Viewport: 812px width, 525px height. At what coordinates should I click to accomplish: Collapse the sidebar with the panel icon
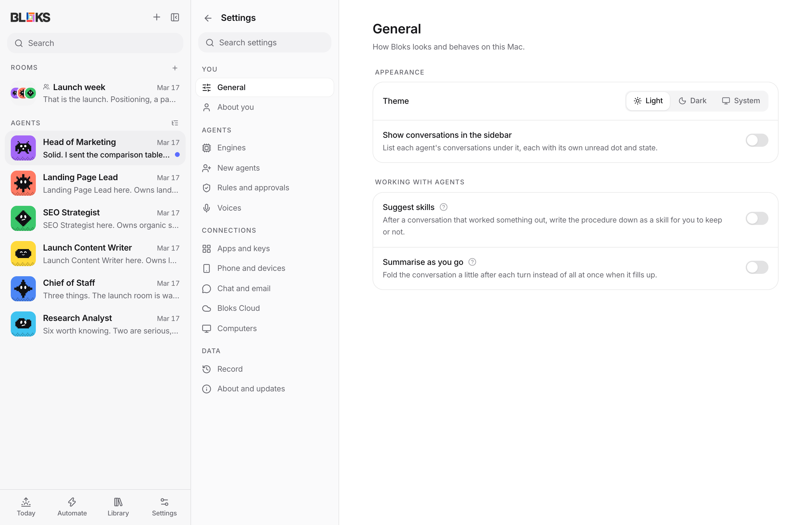tap(175, 17)
